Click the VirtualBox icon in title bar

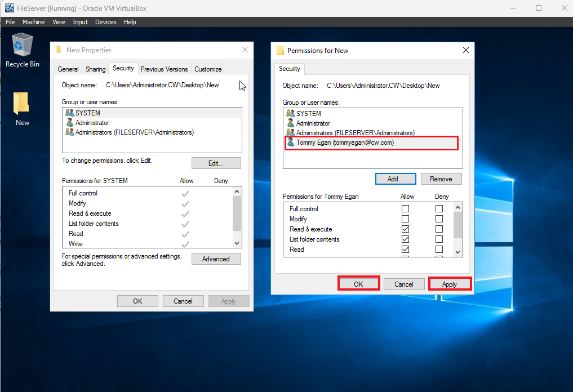tap(10, 8)
